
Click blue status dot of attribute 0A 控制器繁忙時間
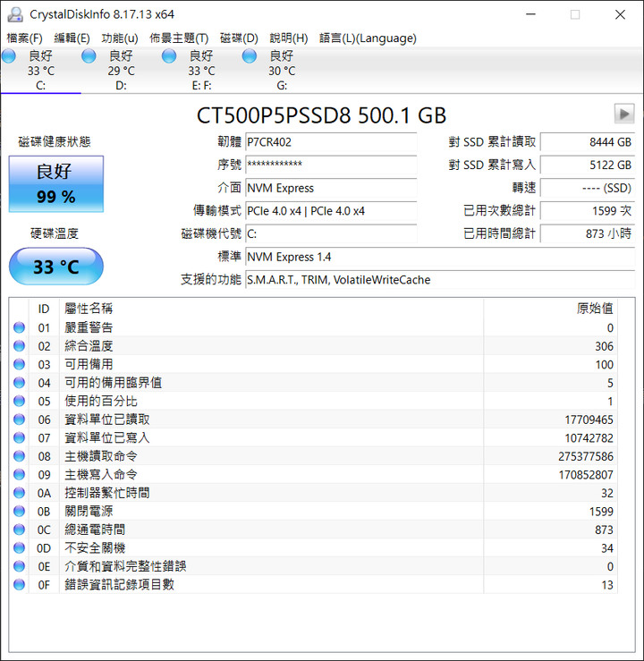pyautogui.click(x=19, y=492)
